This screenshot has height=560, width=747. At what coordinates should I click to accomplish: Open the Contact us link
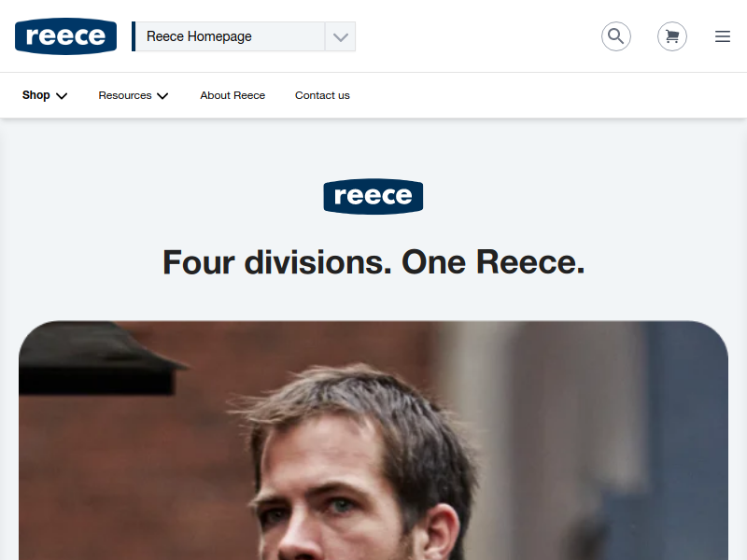[x=322, y=95]
